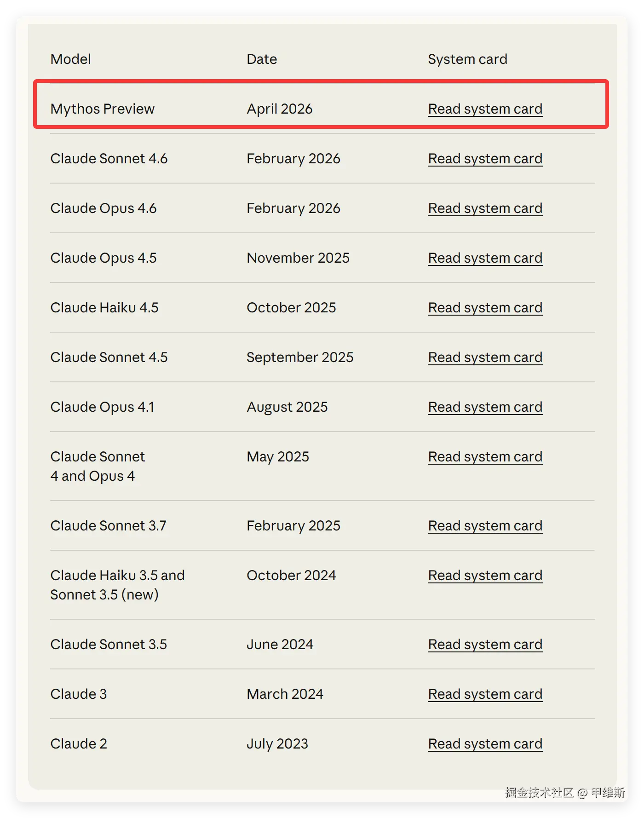Read system card for June 2024 Sonnet 3.5
The width and height of the screenshot is (644, 818).
pyautogui.click(x=485, y=645)
